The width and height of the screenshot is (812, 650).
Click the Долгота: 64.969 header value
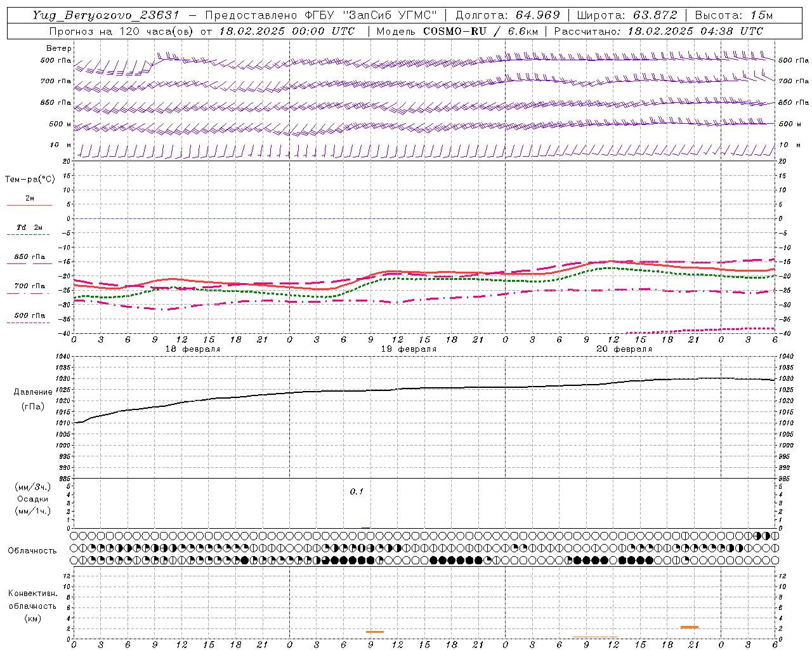[507, 15]
